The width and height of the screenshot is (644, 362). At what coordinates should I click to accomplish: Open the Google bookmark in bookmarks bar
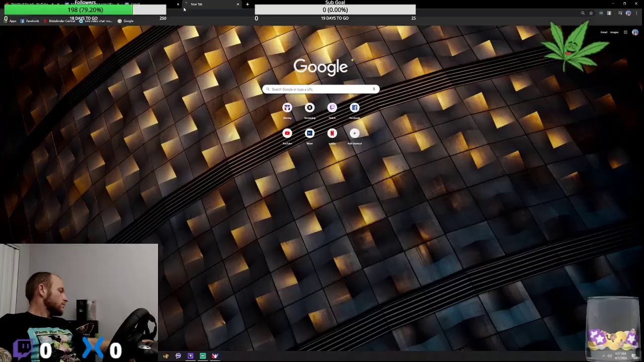pyautogui.click(x=125, y=21)
